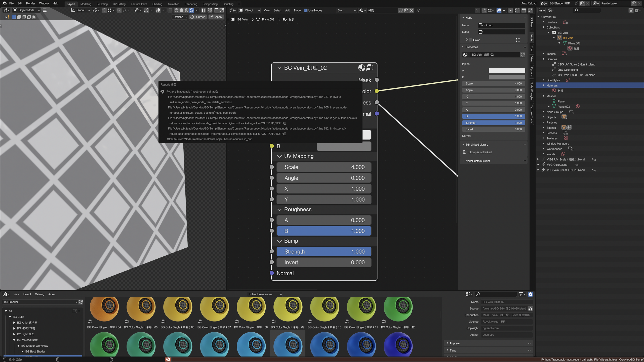Open the BG Blender asset library dropdown

(x=40, y=302)
